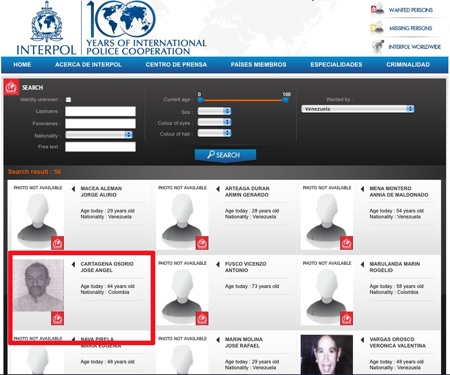450x375 pixels.
Task: Focus the Free text input field
Action: [100, 147]
